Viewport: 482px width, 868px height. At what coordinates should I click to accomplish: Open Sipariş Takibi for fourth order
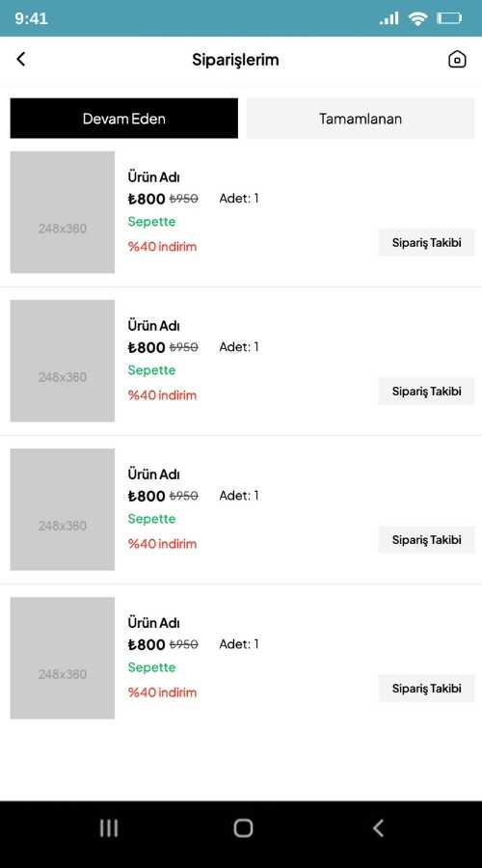[426, 688]
